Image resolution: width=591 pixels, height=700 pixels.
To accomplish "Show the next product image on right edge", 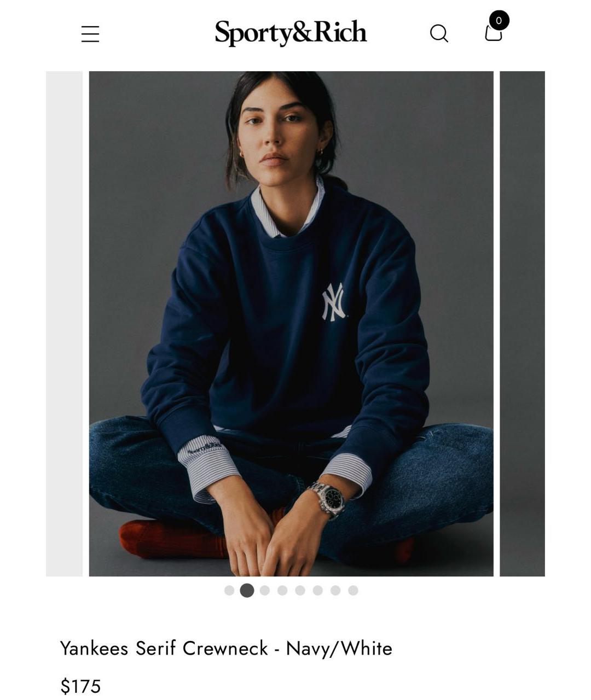I will click(x=522, y=324).
